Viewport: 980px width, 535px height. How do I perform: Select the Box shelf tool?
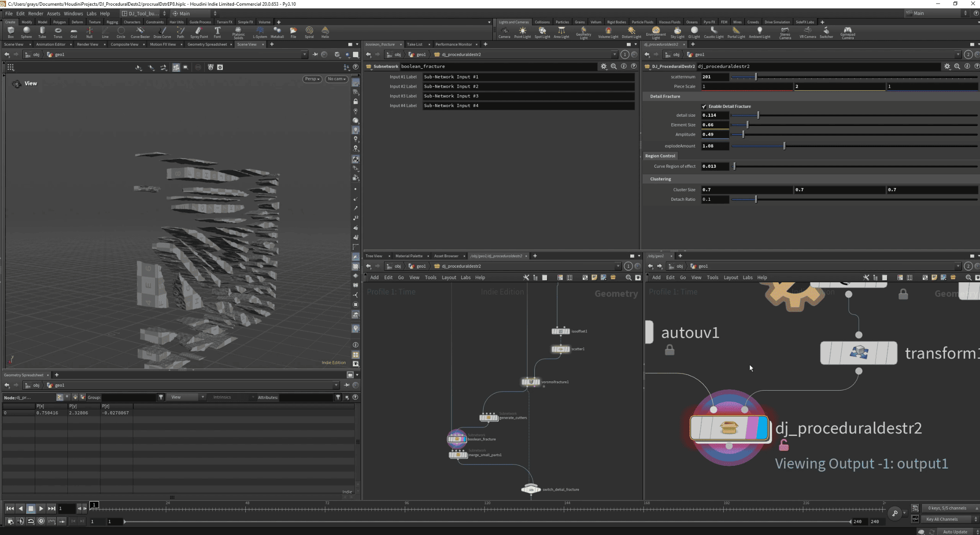click(11, 32)
